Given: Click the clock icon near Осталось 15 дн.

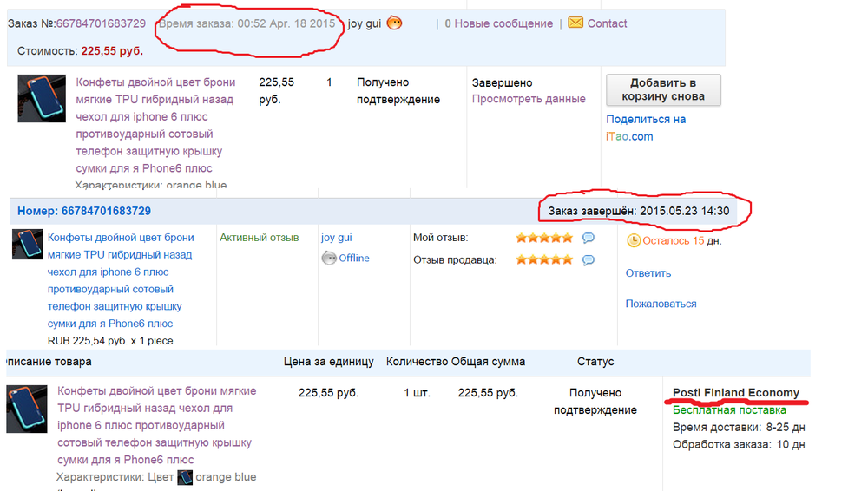Looking at the screenshot, I should (634, 240).
